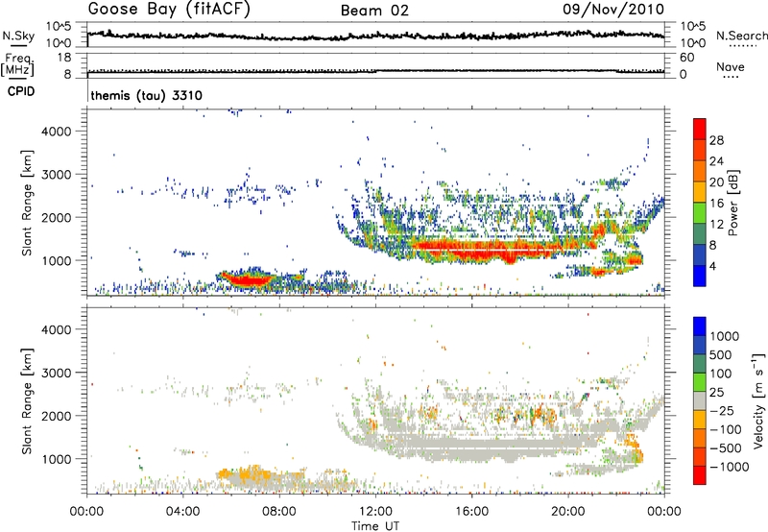Click the blue bottom segment of Power colorbar
Image resolution: width=768 pixels, height=532 pixels.
point(700,276)
